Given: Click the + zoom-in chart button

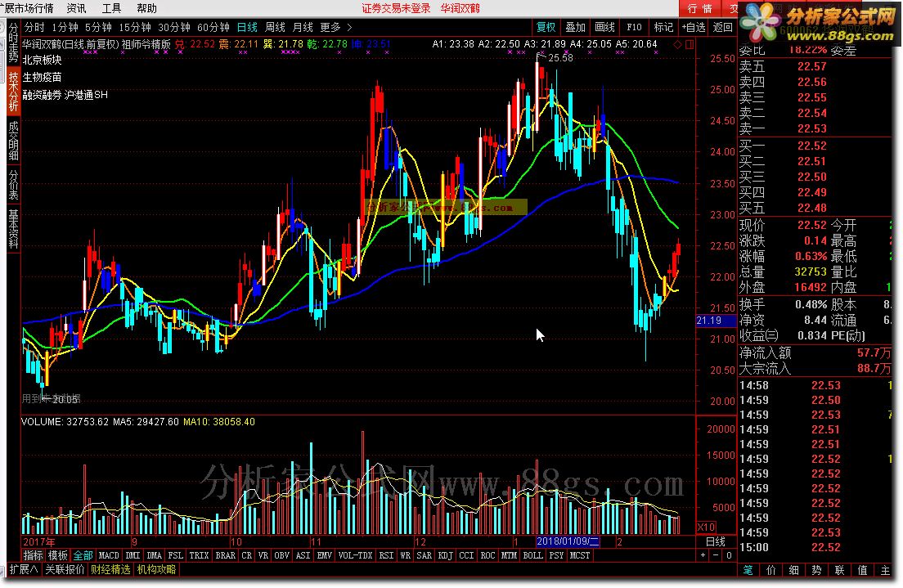Looking at the screenshot, I should 703,555.
